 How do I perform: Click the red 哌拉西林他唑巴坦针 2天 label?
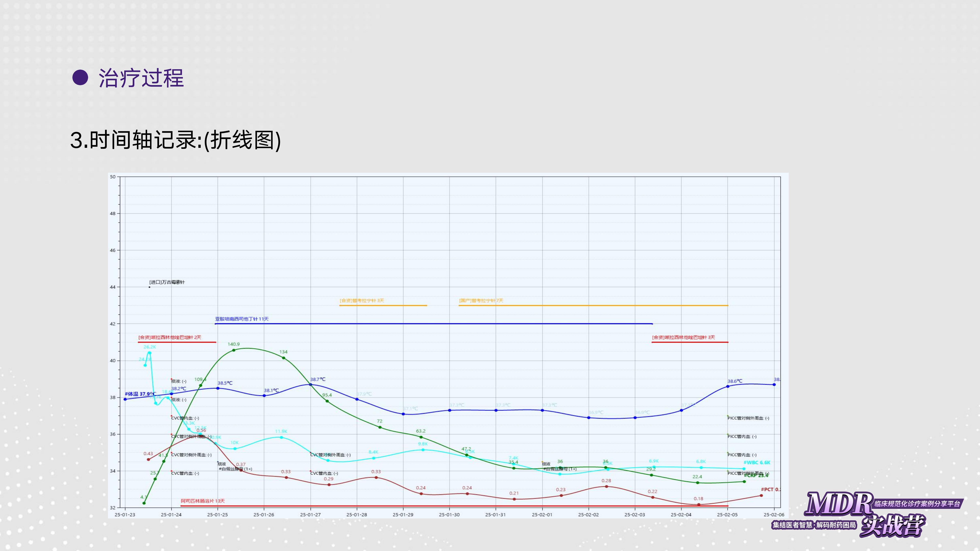[170, 337]
